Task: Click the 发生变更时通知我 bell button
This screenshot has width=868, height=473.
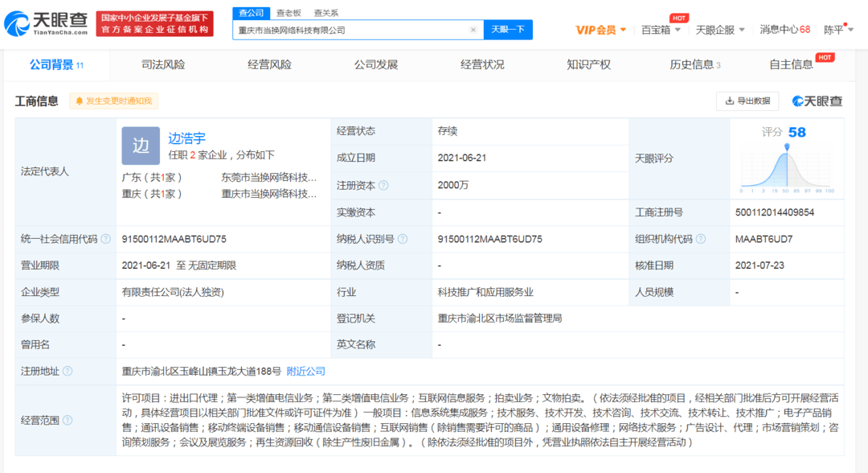Action: click(x=113, y=101)
